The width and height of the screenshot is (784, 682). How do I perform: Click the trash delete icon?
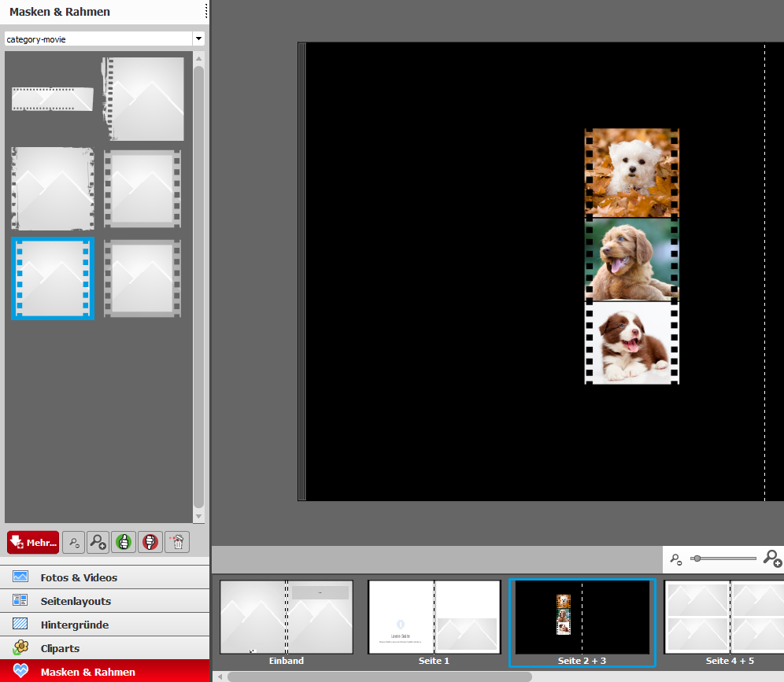pyautogui.click(x=177, y=542)
